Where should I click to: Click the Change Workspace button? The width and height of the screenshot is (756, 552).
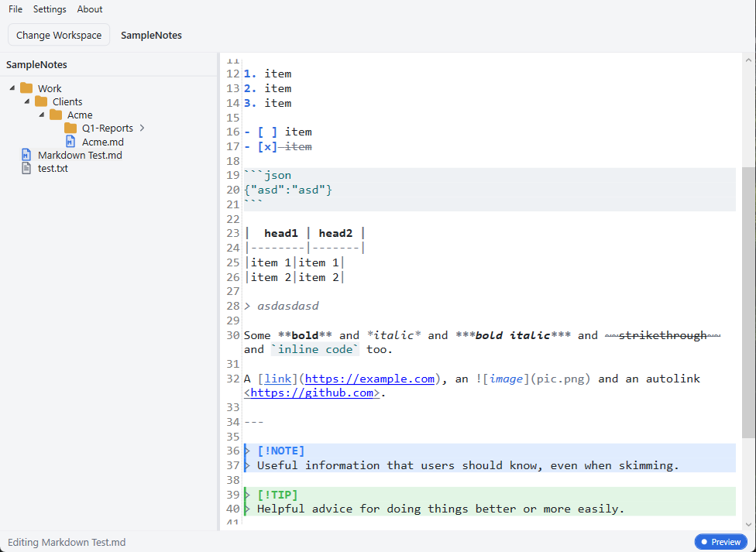pos(59,35)
